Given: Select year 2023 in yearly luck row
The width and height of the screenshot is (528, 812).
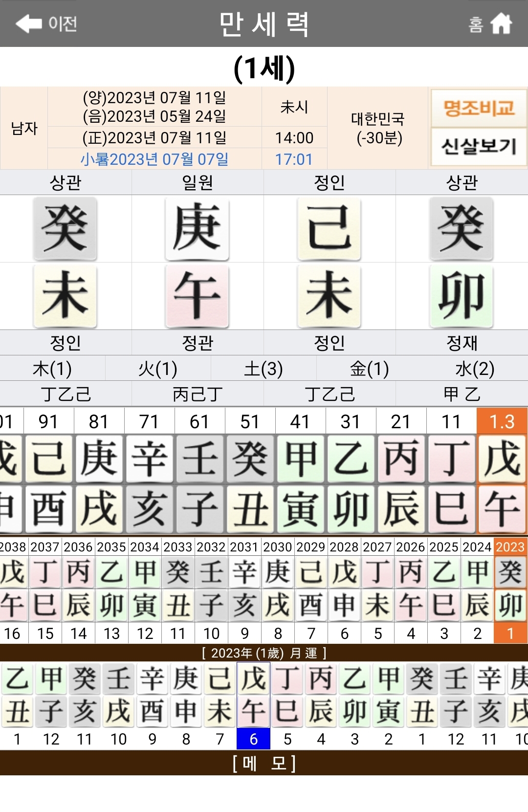Looking at the screenshot, I should 510,591.
